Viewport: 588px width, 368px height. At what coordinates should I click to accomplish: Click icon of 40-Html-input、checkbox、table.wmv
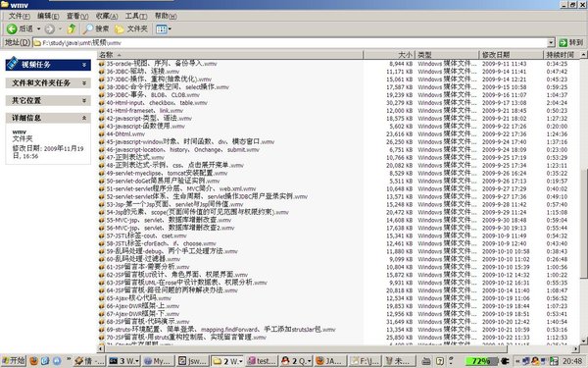(x=102, y=102)
